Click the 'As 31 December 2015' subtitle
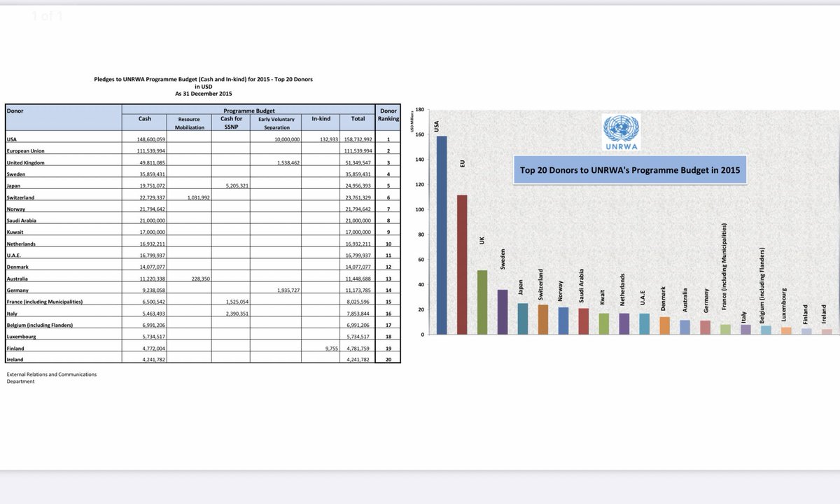The height and width of the screenshot is (504, 840). point(204,93)
